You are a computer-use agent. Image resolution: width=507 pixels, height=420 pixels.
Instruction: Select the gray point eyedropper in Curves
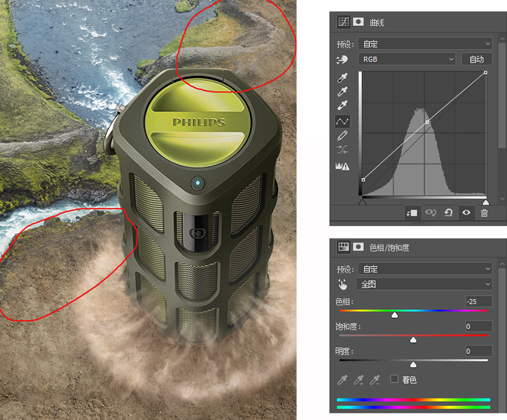pos(342,91)
